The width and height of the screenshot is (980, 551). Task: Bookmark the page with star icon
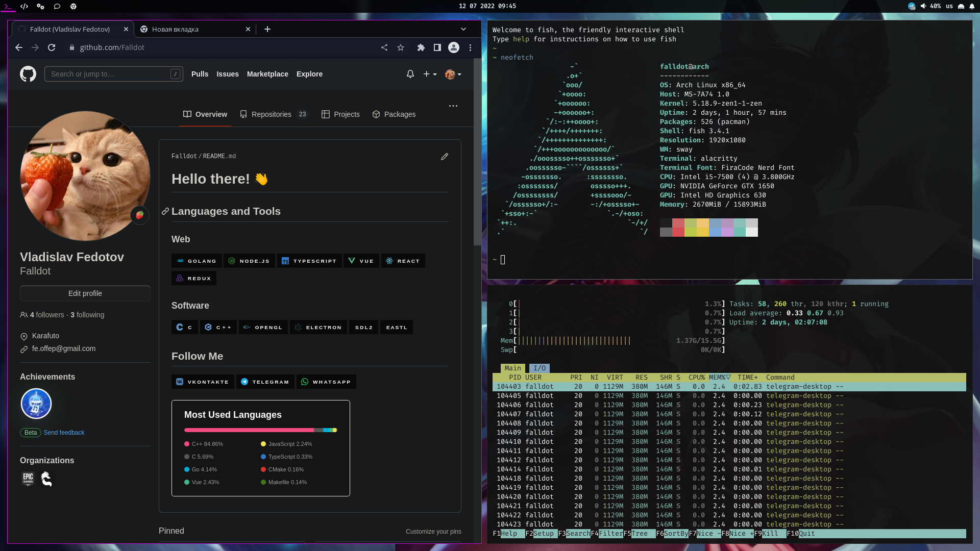click(401, 47)
